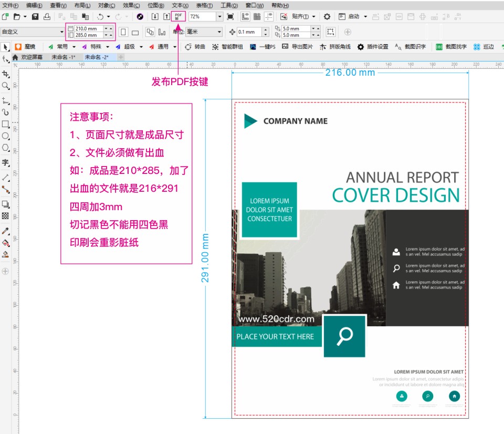Expand the 贴齐 snap-to dropdown
The height and width of the screenshot is (434, 504).
pos(314,16)
